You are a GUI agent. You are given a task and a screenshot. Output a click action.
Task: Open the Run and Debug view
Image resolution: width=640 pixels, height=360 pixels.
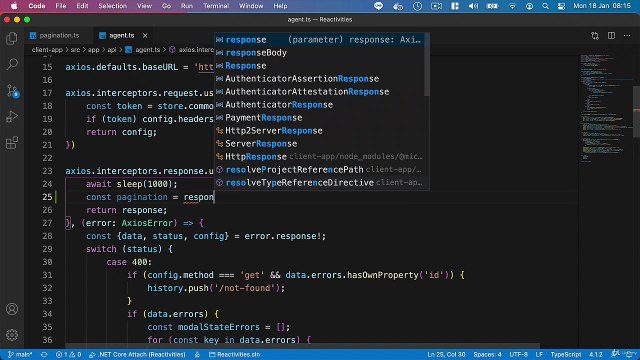point(12,117)
